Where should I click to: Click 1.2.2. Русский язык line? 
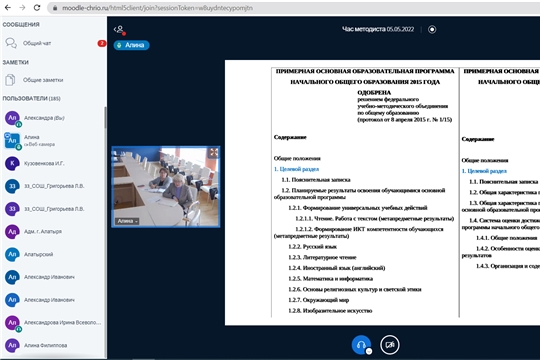pyautogui.click(x=312, y=247)
